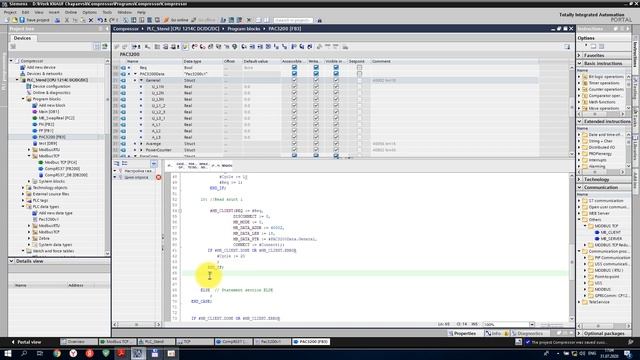Expand the Favorites section in Instructions
Image resolution: width=640 pixels, height=360 pixels.
[580, 55]
